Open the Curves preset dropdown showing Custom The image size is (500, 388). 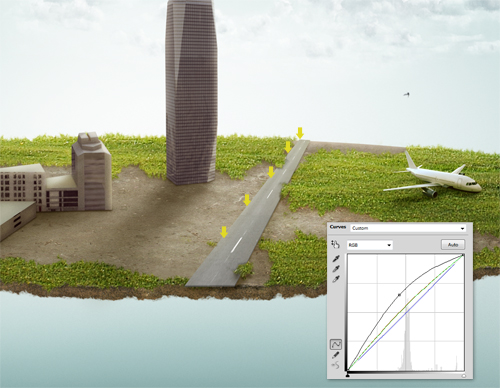(x=408, y=228)
